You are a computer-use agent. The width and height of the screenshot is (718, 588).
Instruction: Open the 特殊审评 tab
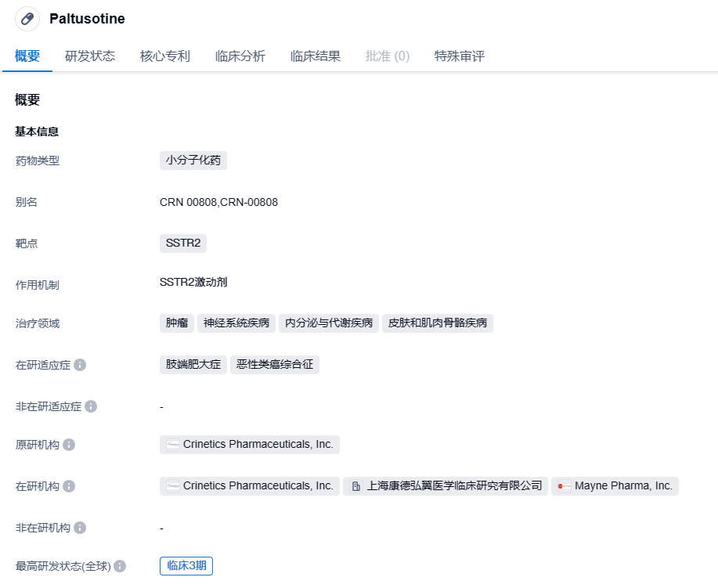coord(460,56)
